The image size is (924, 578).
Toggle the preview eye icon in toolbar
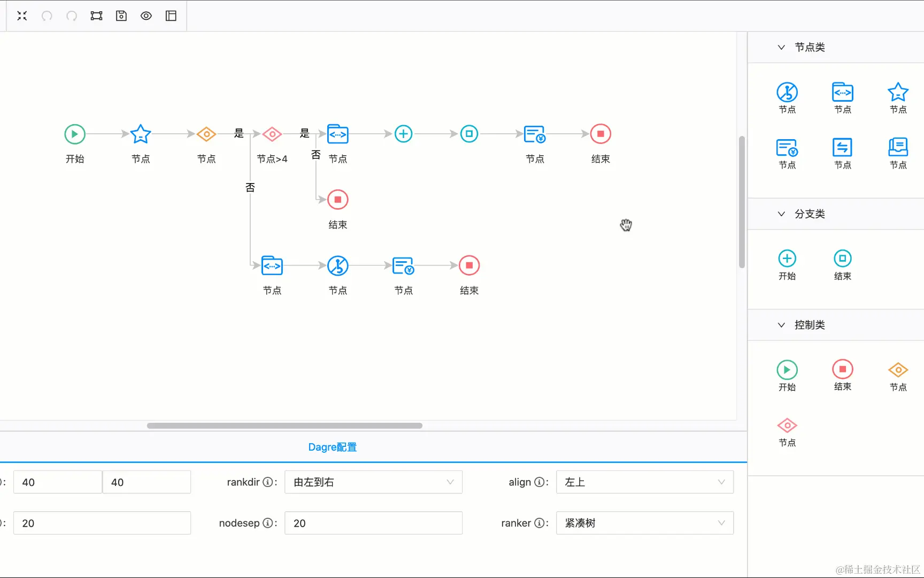click(146, 16)
